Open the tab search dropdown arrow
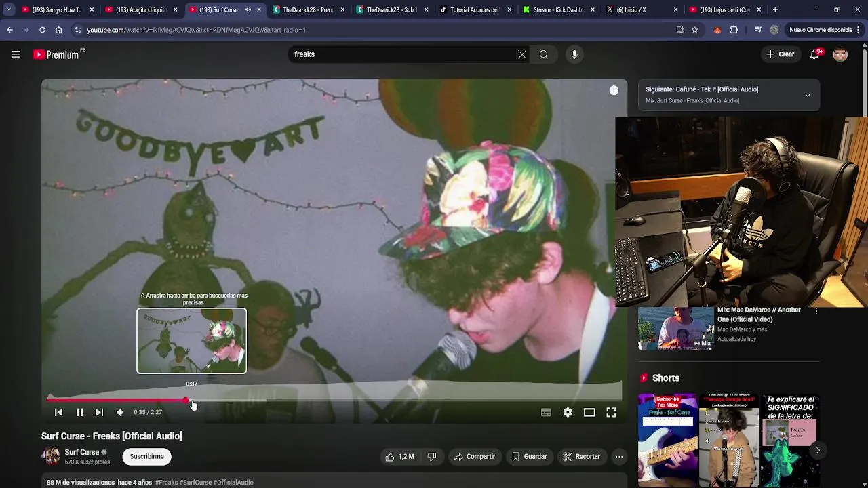The image size is (868, 488). [8, 9]
